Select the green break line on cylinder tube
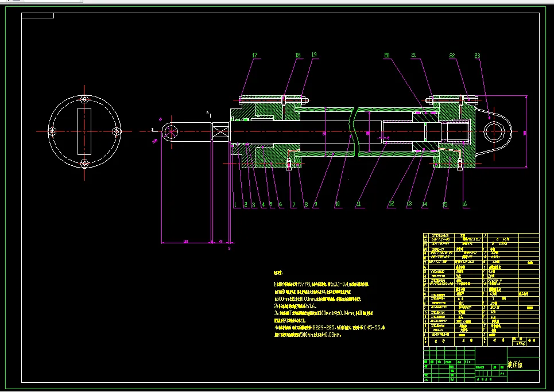 353,132
